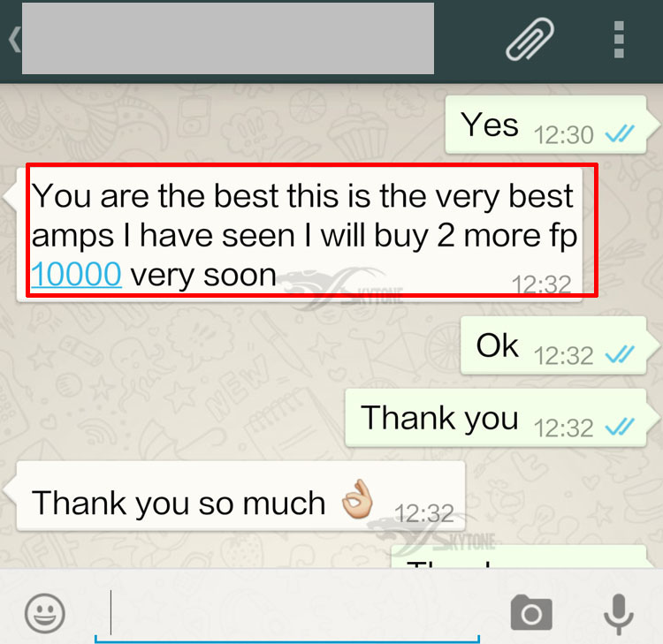Image resolution: width=663 pixels, height=644 pixels.
Task: Tap blue ticks beside "Thank you" message
Action: pyautogui.click(x=620, y=427)
